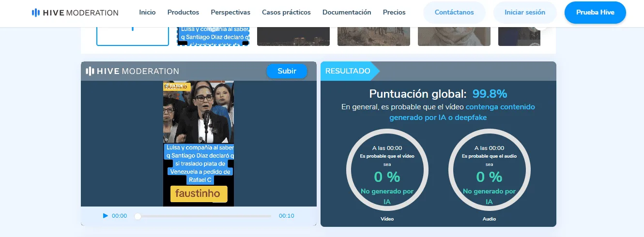Viewport: 644px width, 237px height.
Task: Click the video progress slider handle
Action: [138, 216]
